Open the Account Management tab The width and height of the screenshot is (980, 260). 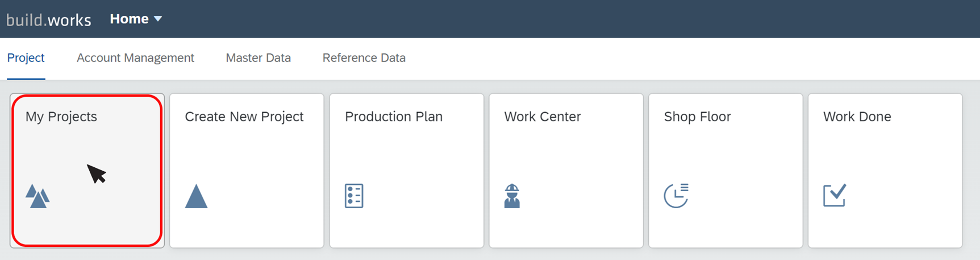135,58
